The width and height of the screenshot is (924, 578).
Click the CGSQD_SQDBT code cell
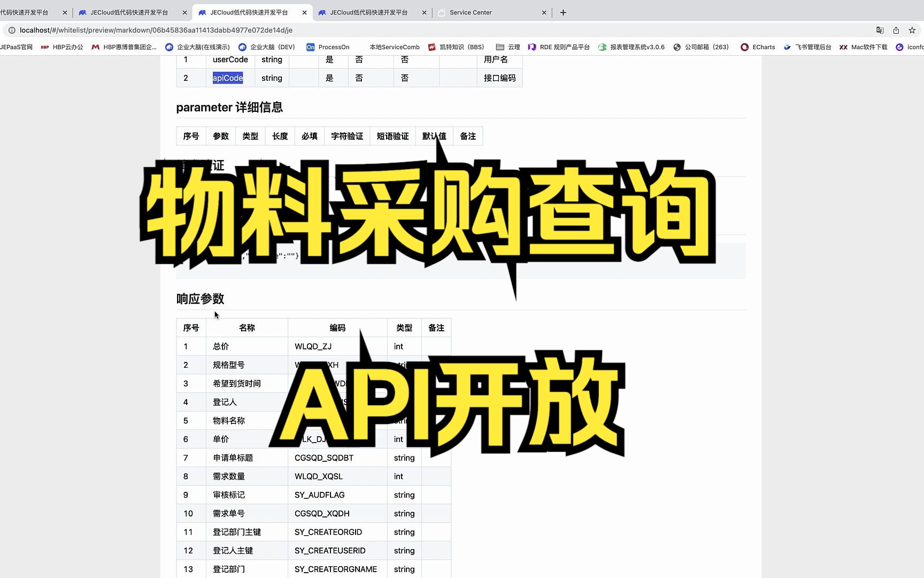(337, 458)
